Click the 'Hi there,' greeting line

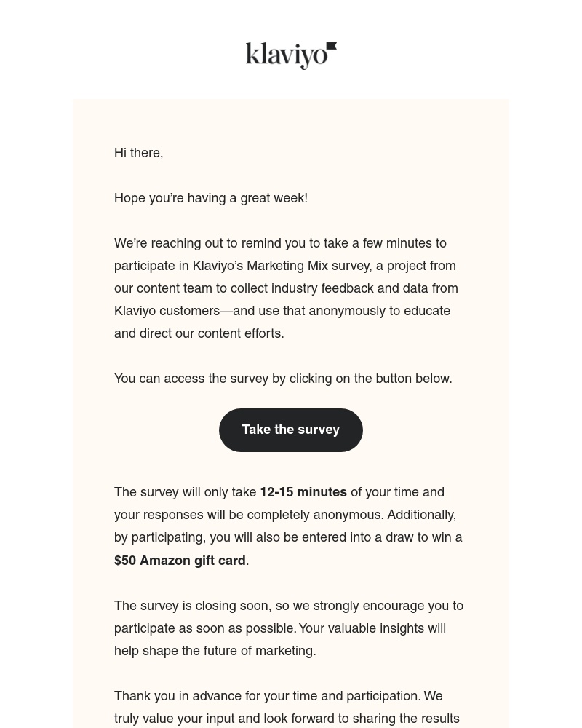pos(138,153)
